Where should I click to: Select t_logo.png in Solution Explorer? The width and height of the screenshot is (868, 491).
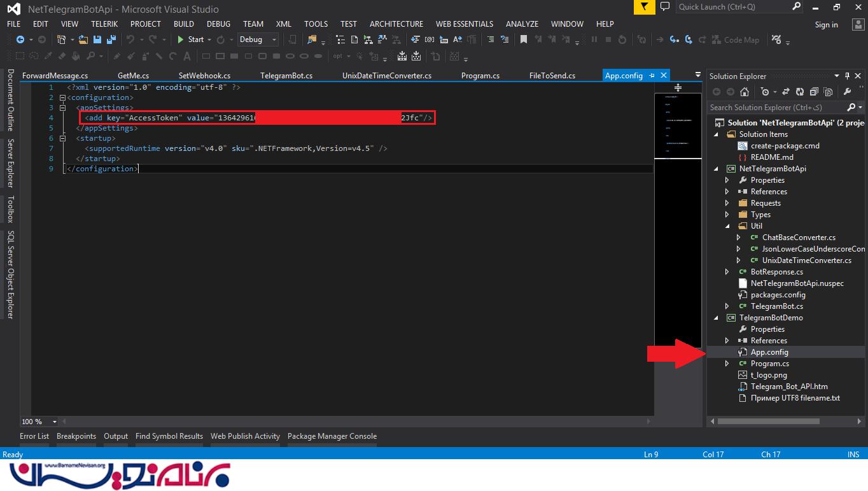coord(769,375)
